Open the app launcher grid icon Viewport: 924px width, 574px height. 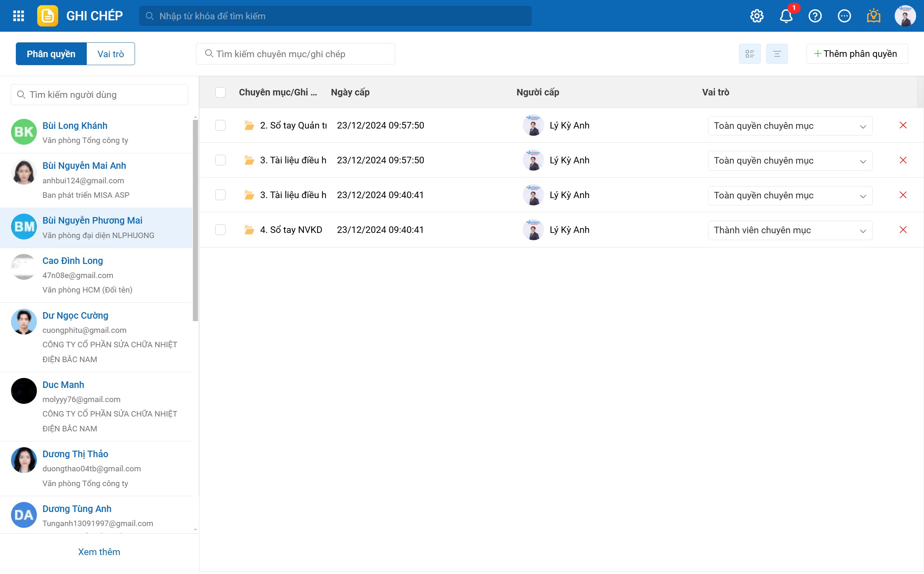(x=18, y=16)
